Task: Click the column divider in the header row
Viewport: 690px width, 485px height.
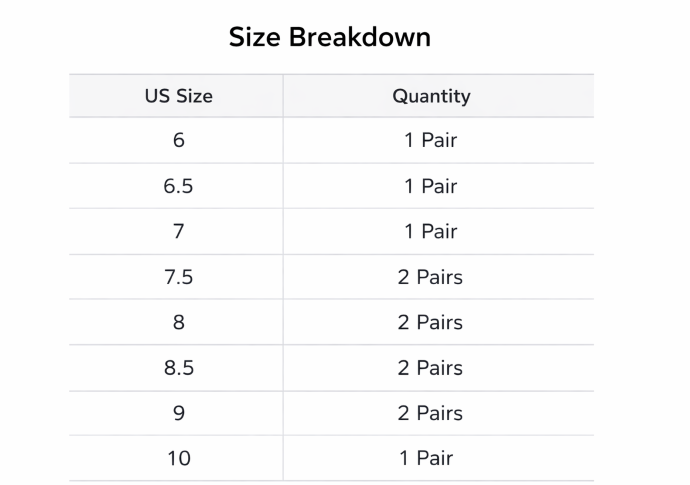Action: [283, 96]
